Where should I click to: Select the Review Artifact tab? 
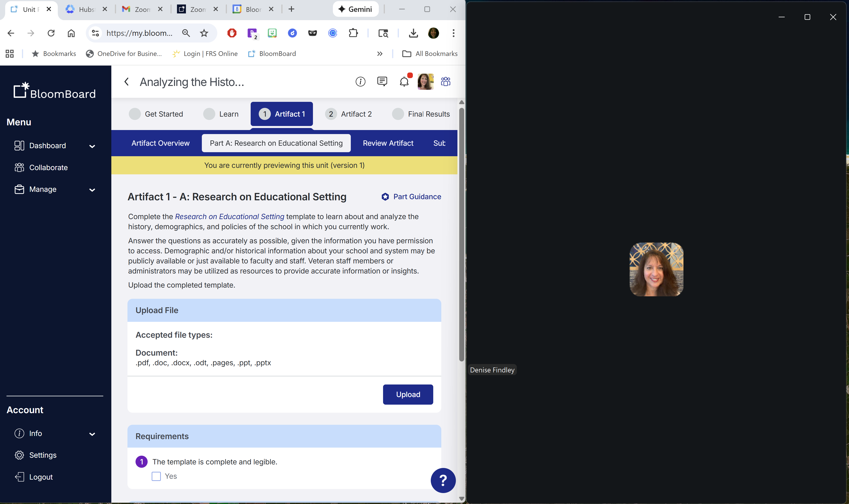pyautogui.click(x=388, y=143)
